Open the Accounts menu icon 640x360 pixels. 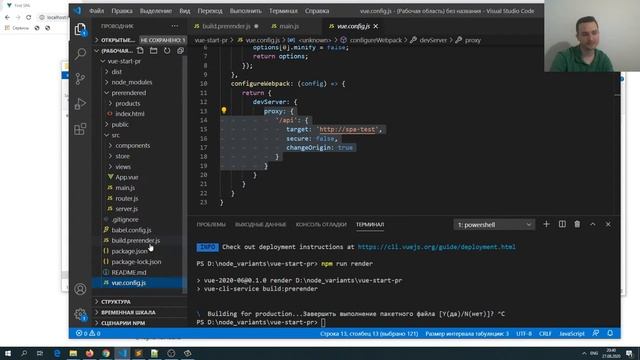pos(80,289)
